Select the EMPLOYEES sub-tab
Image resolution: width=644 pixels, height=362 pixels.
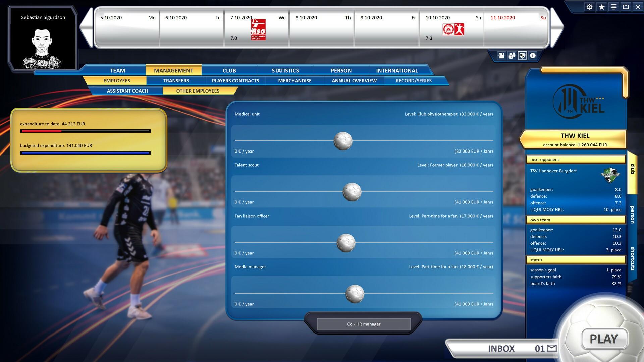tap(117, 81)
